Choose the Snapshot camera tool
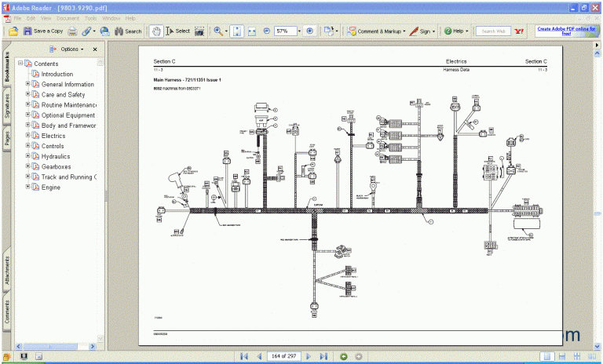603x364 pixels. click(x=199, y=31)
